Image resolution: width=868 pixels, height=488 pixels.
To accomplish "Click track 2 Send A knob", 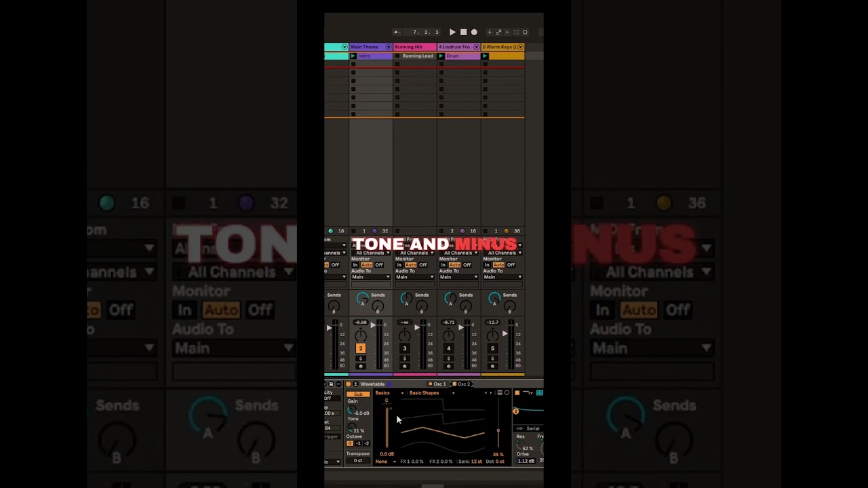I will tap(362, 298).
